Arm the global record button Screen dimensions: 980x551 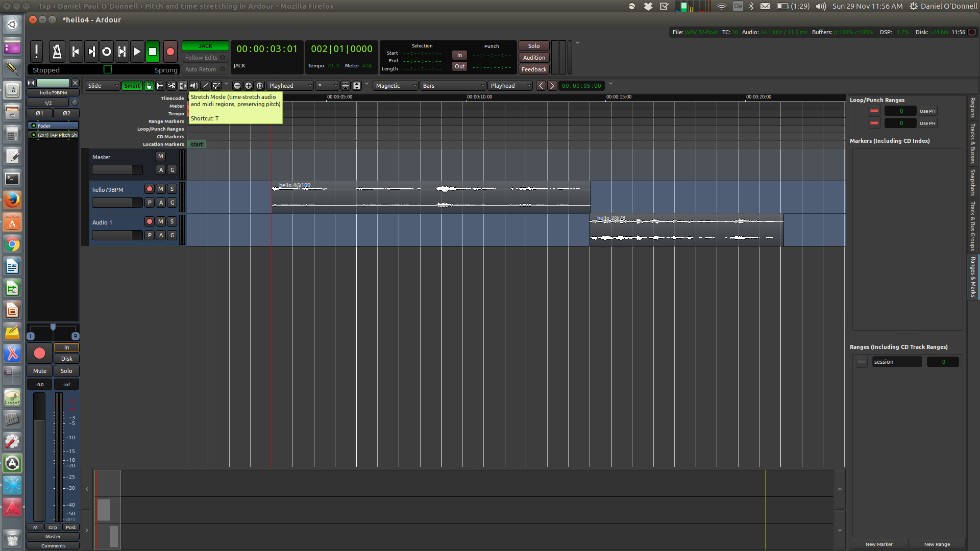170,51
